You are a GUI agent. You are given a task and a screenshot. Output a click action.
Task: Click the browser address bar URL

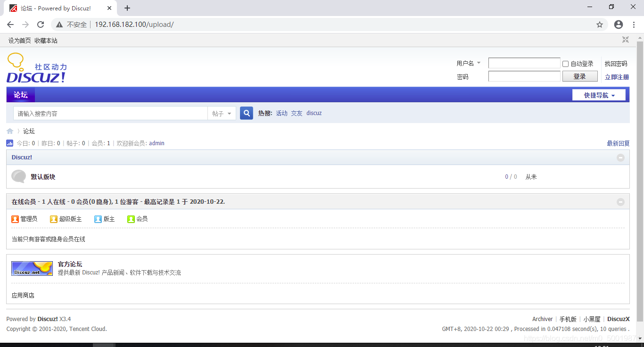pos(134,25)
